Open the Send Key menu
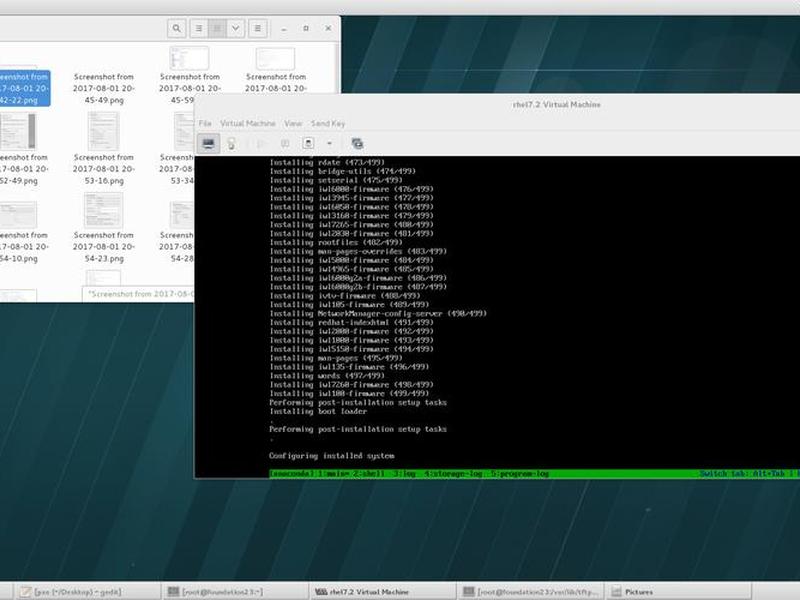Screen dimensions: 800x600 [328, 123]
